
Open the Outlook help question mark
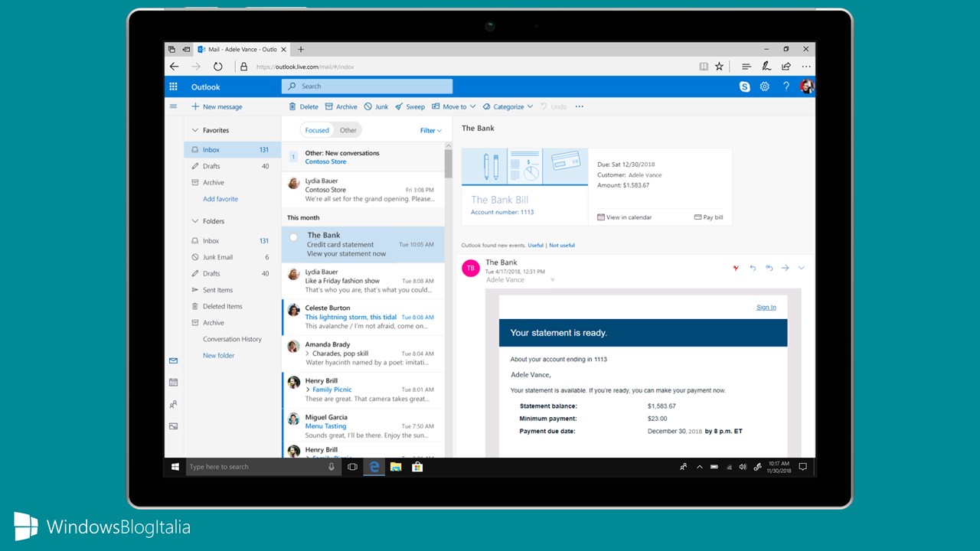click(786, 86)
